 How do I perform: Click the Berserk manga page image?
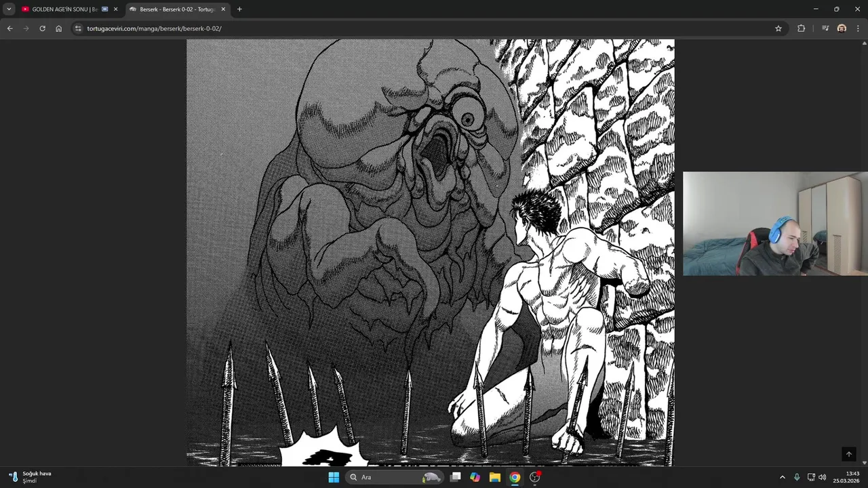click(x=431, y=252)
